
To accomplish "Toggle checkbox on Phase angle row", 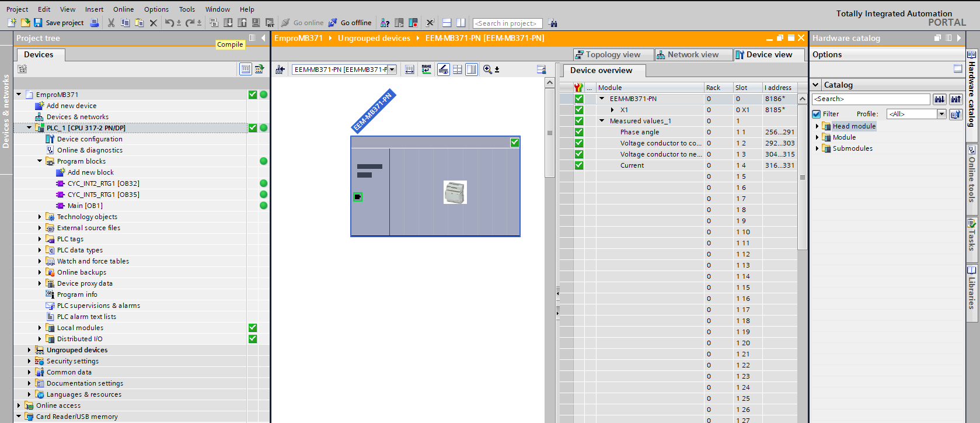I will click(x=579, y=132).
